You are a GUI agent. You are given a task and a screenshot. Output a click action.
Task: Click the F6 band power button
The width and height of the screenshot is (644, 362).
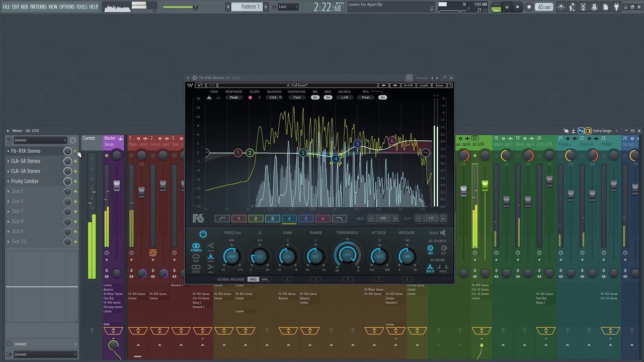(x=203, y=234)
